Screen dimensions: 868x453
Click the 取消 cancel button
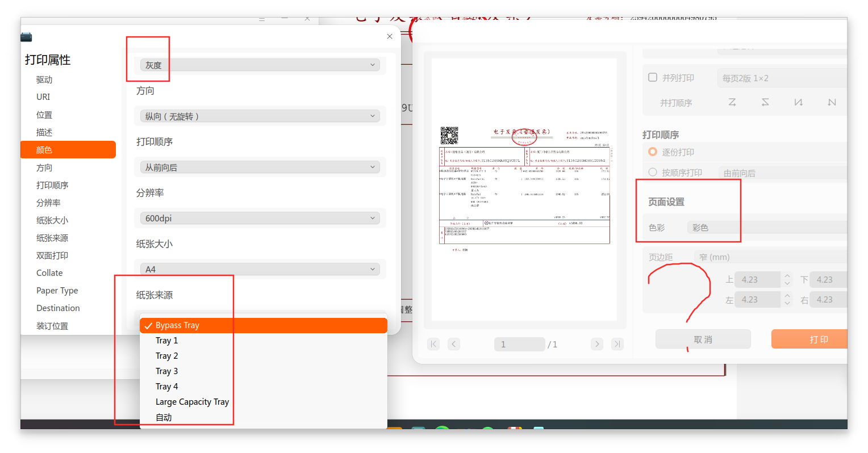point(703,339)
